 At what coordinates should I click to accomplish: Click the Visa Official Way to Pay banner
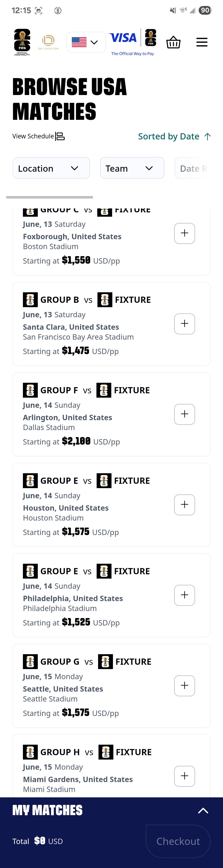[x=133, y=42]
